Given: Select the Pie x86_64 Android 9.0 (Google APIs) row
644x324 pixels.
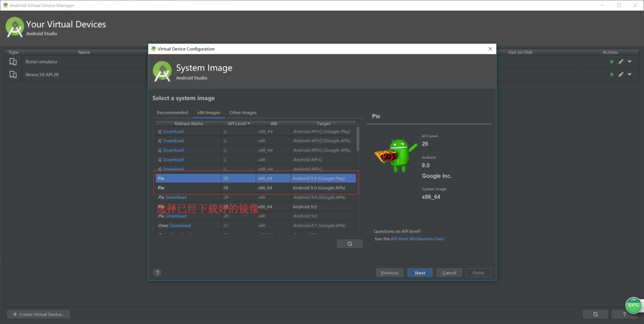Looking at the screenshot, I should 256,188.
